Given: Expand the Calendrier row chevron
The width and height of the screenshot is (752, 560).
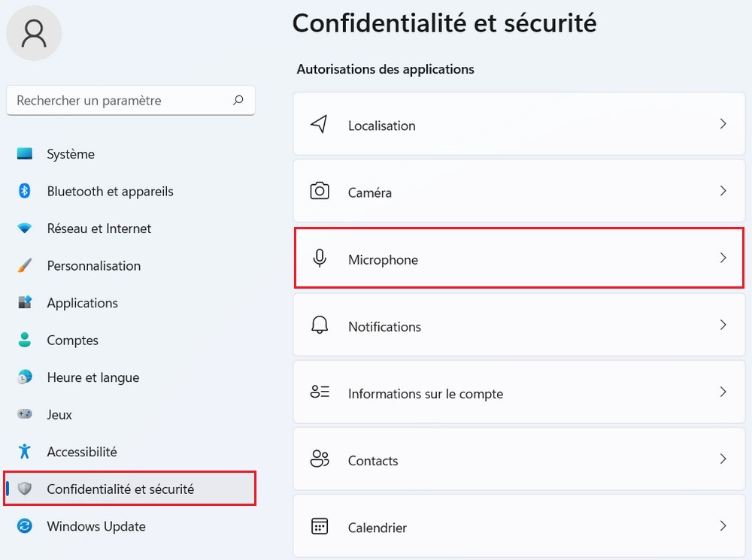Looking at the screenshot, I should click(723, 525).
